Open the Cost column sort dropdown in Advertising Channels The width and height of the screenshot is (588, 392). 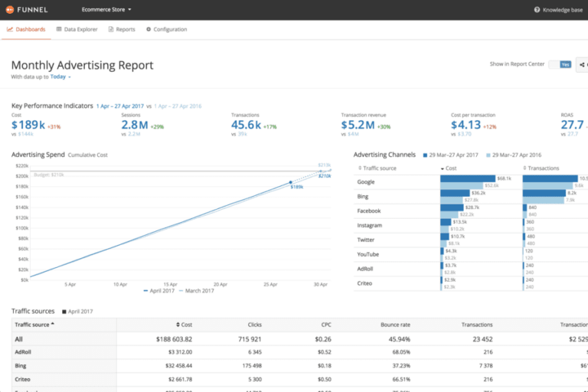click(x=443, y=168)
